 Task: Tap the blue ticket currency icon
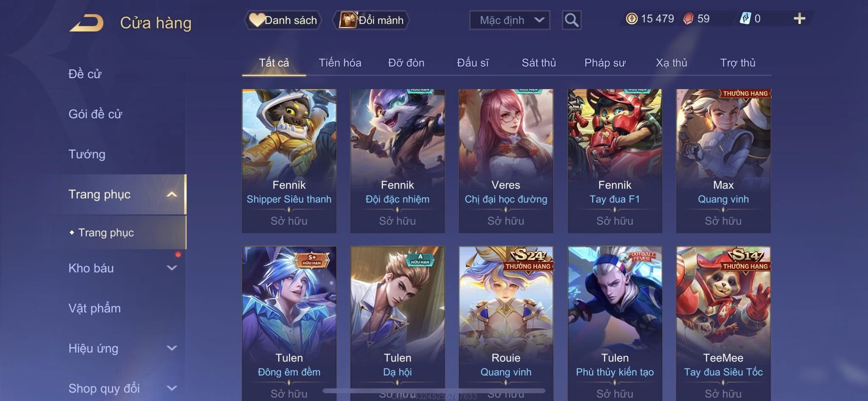[745, 19]
